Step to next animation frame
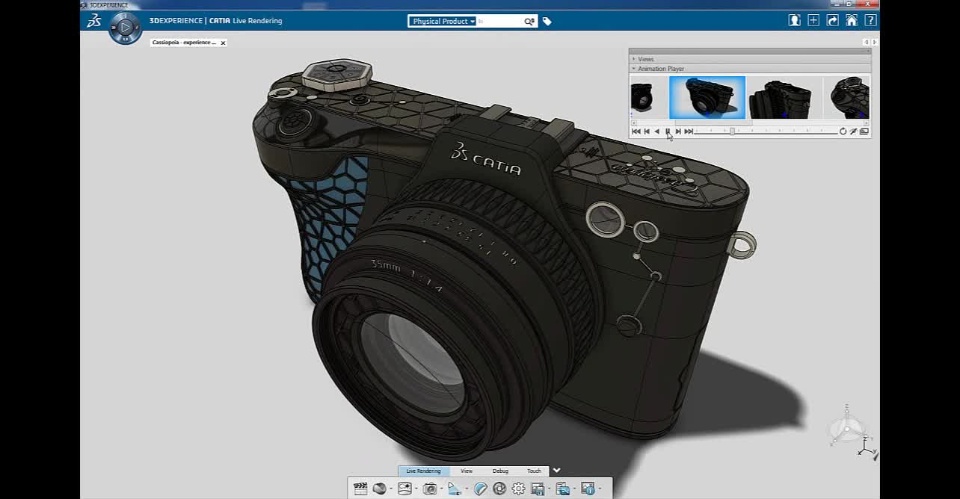 click(678, 131)
